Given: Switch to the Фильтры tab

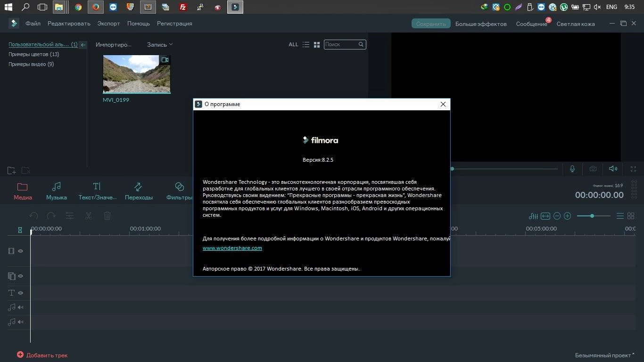Looking at the screenshot, I should 179,191.
